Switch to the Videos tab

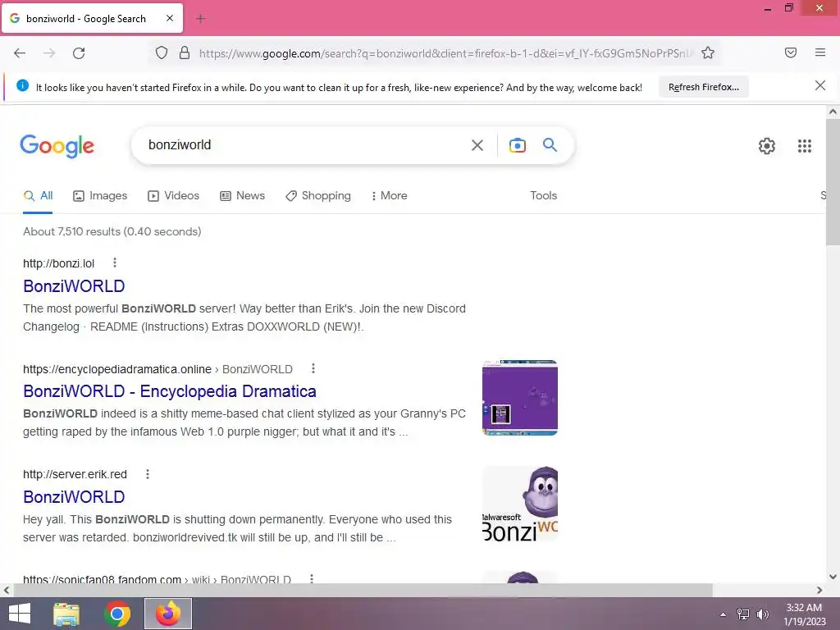(174, 196)
